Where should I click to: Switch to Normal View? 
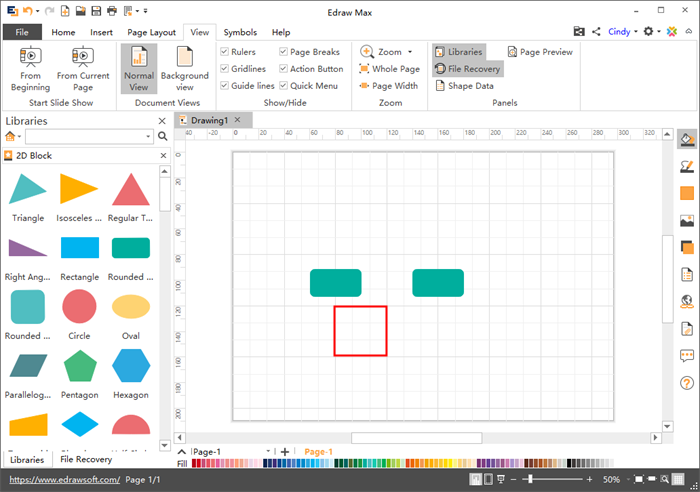pyautogui.click(x=139, y=69)
